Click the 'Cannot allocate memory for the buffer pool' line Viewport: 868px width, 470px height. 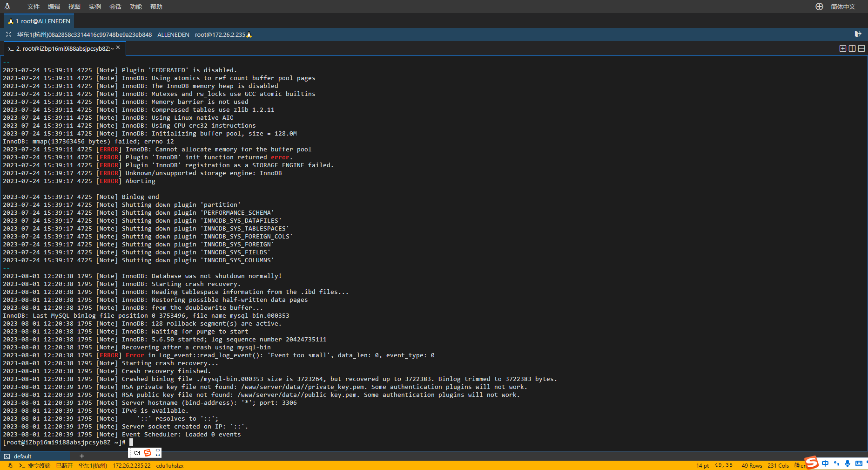click(x=157, y=149)
